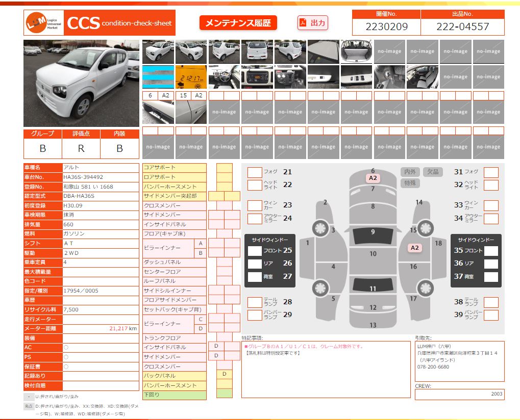Open the large main car photo
This screenshot has width=520, height=420.
(x=81, y=84)
